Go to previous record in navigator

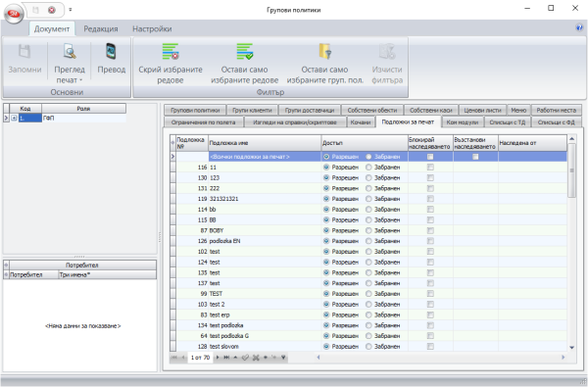pyautogui.click(x=183, y=358)
